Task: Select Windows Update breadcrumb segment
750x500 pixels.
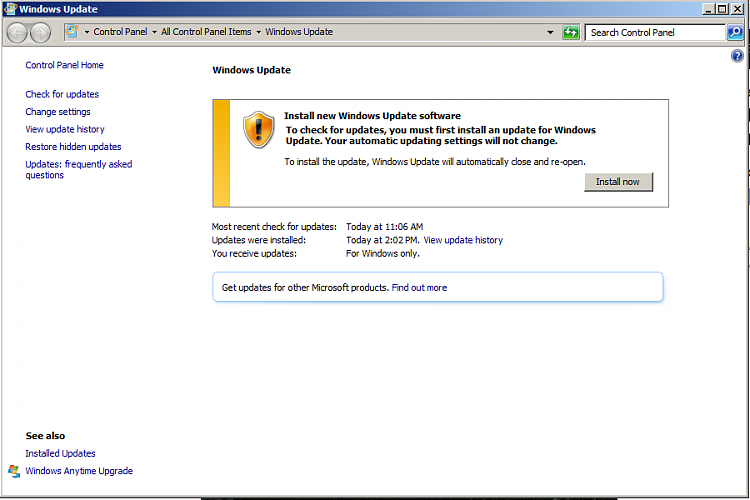Action: [299, 32]
